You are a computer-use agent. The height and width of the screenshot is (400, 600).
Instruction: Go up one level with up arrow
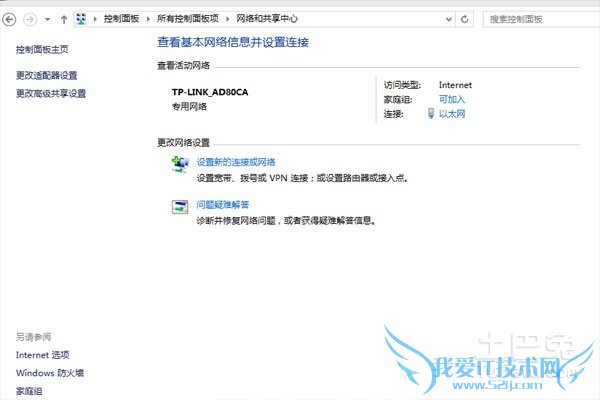(x=64, y=19)
